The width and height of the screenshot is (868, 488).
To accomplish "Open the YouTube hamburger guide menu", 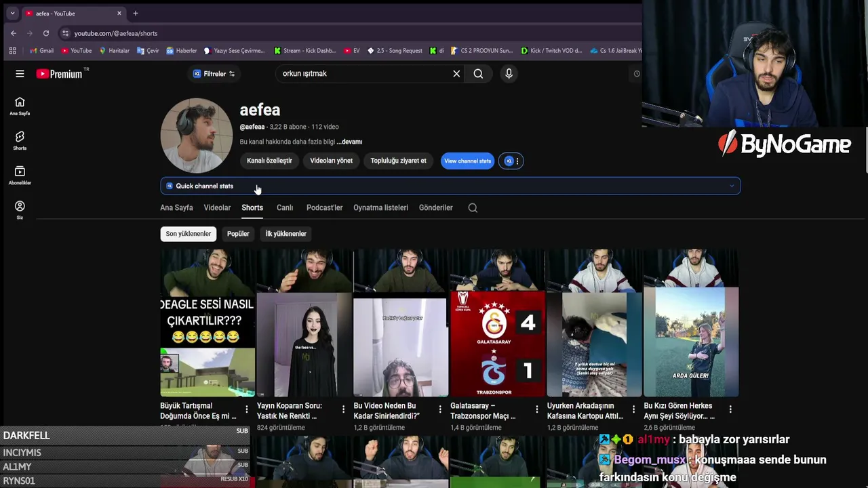I will tap(20, 74).
